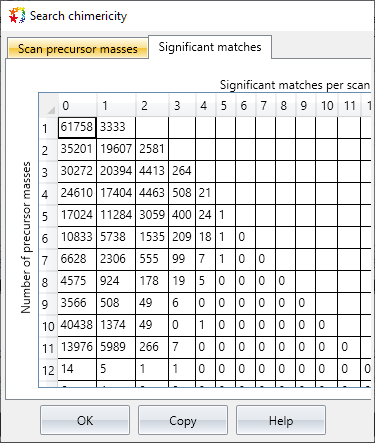This screenshot has height=443, width=375.
Task: Select the cell containing 4463
Action: click(152, 193)
